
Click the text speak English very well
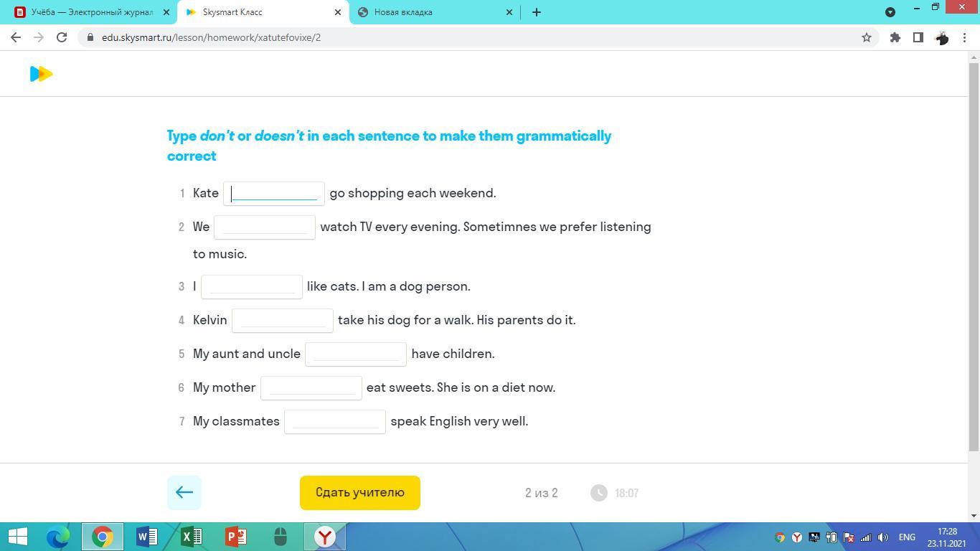(x=459, y=421)
